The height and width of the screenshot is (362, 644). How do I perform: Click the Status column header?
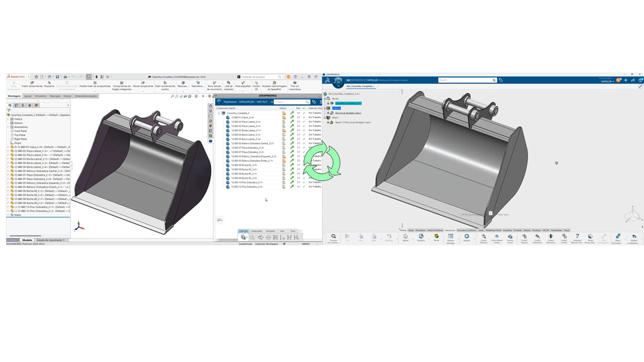(283, 108)
